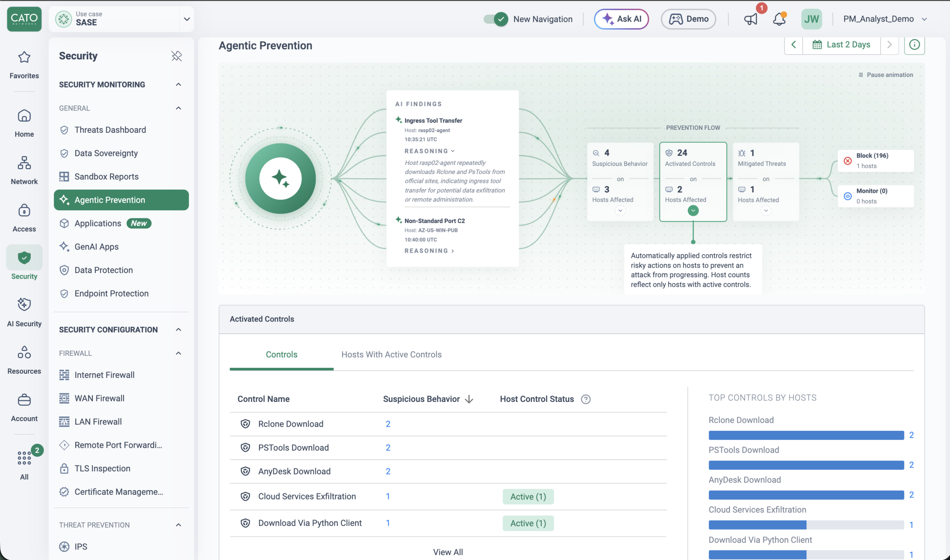Click the Ask AI button

tap(621, 19)
